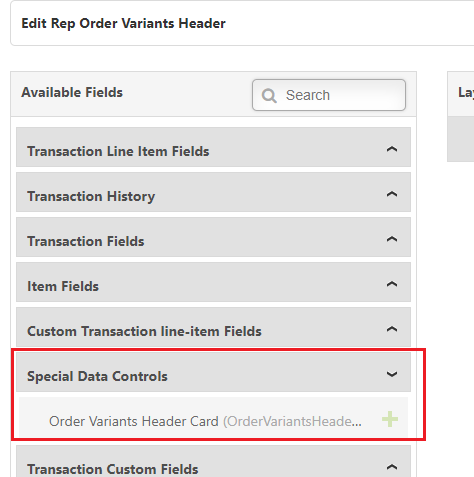Click the Available Fields panel heading
Screen dimensions: 474x477
(72, 92)
